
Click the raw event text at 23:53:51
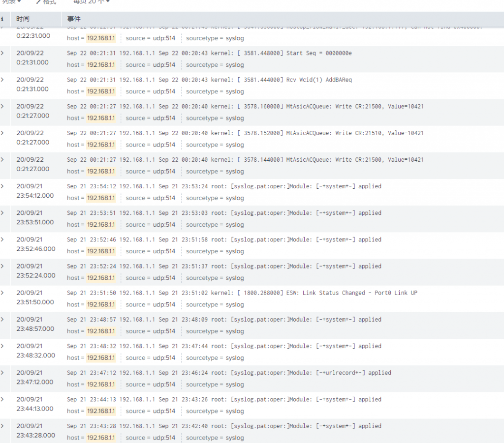click(224, 213)
